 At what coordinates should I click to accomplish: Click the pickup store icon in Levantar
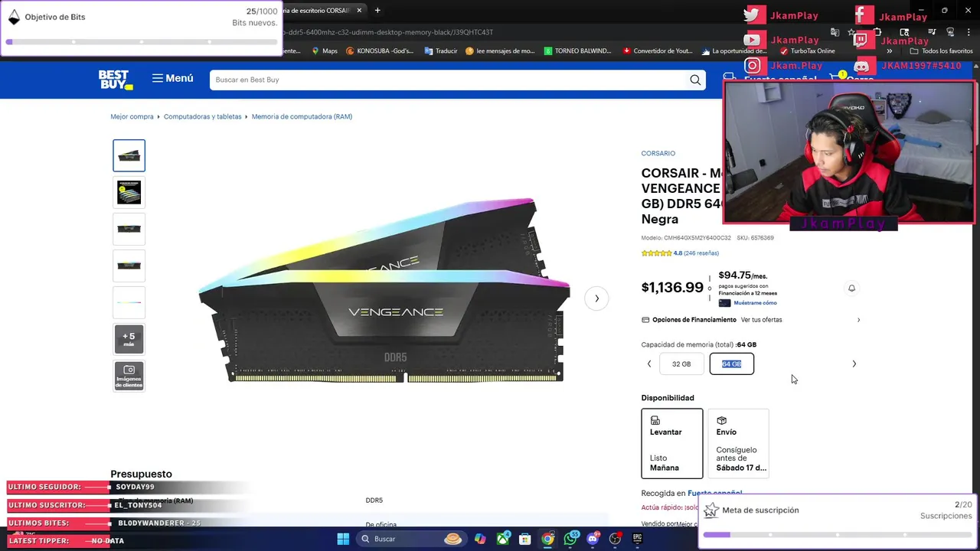655,420
